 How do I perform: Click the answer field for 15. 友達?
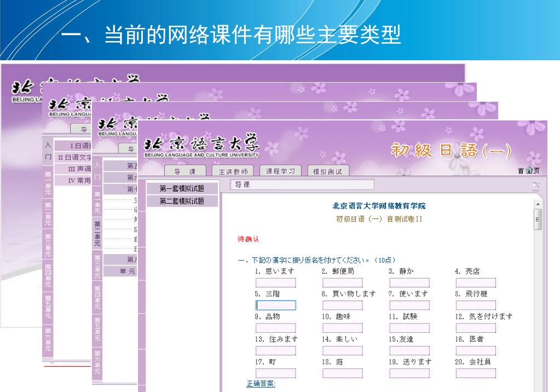pos(409,350)
